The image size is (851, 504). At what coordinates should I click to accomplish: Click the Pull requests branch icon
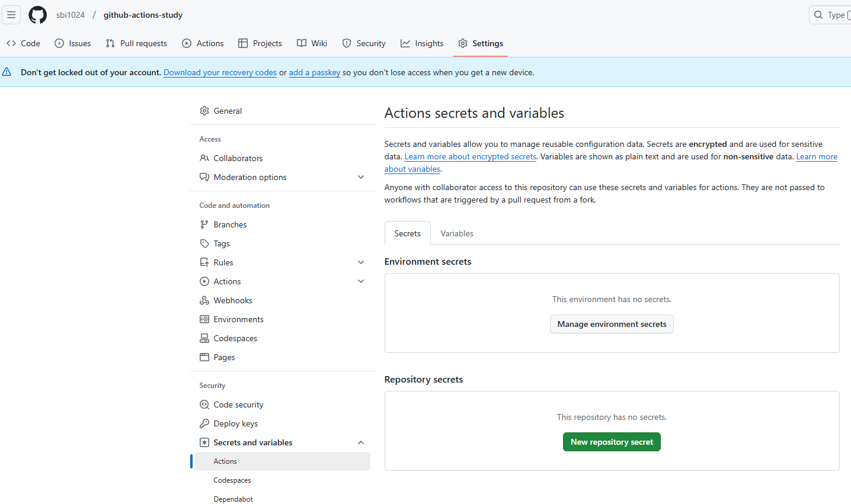(x=110, y=43)
